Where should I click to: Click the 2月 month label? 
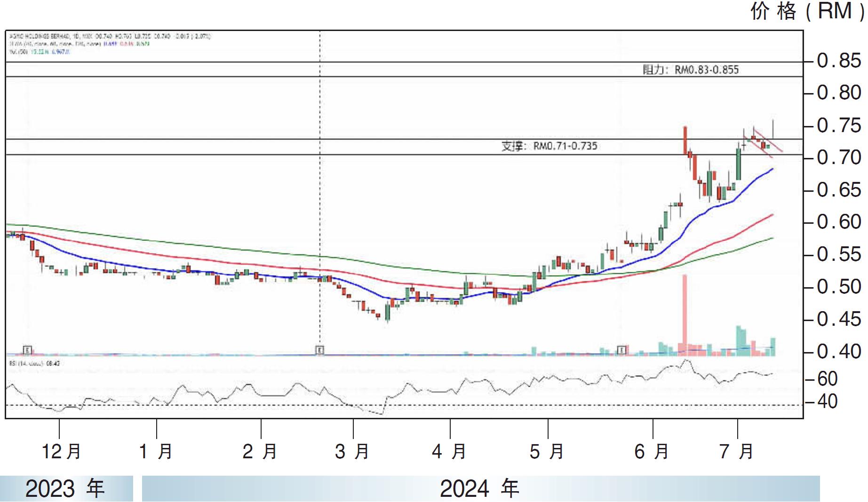(x=260, y=451)
